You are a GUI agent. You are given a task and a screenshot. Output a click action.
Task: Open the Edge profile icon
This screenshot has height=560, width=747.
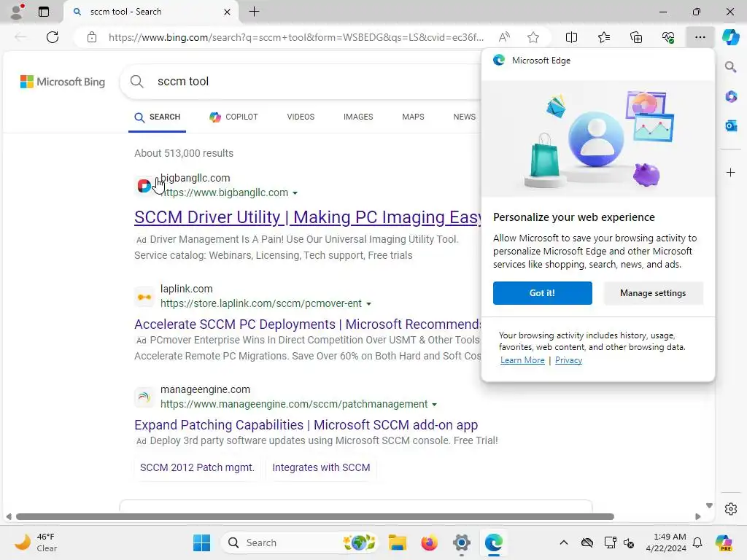pyautogui.click(x=18, y=12)
